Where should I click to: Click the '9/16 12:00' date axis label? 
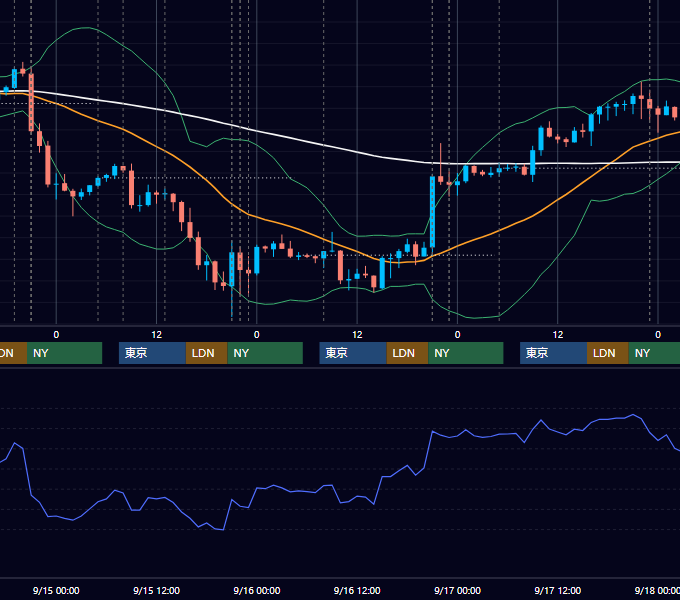tap(357, 590)
